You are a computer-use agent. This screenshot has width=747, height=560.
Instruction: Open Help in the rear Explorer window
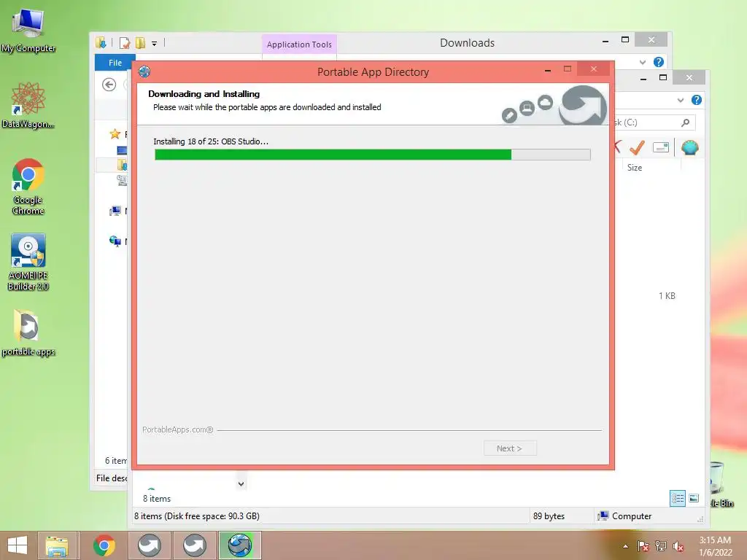click(697, 100)
